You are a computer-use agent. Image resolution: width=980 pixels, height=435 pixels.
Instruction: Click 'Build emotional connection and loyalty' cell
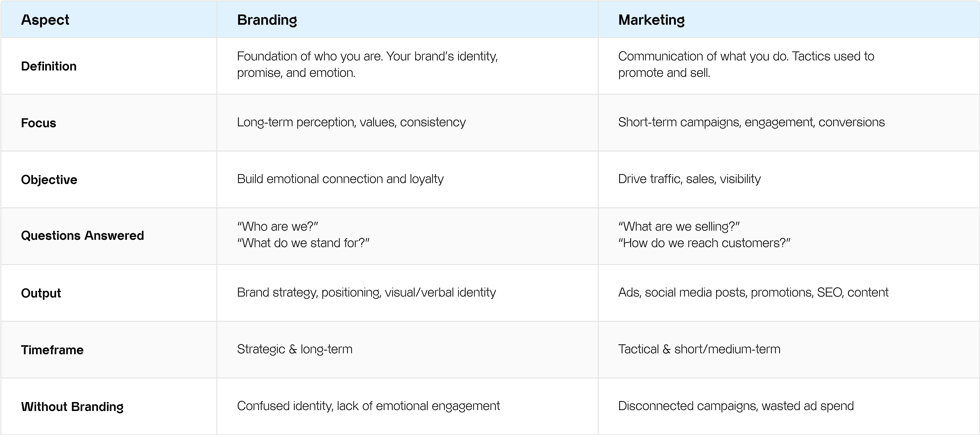click(x=408, y=179)
